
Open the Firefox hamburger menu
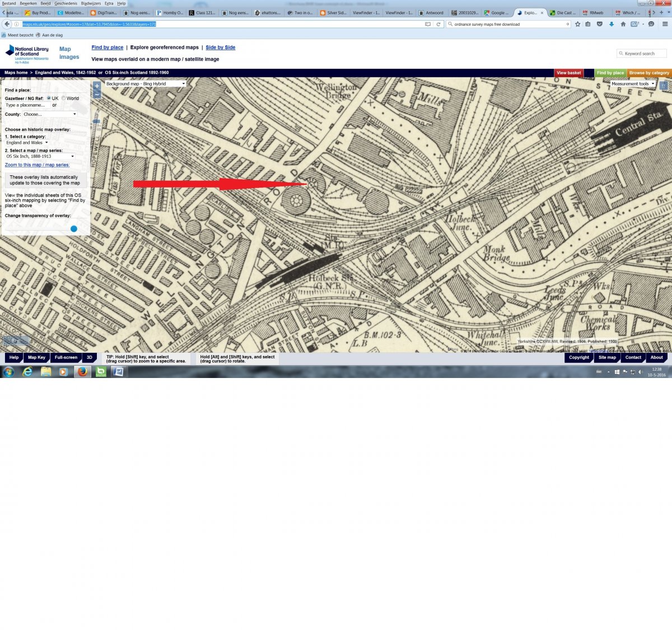click(665, 24)
